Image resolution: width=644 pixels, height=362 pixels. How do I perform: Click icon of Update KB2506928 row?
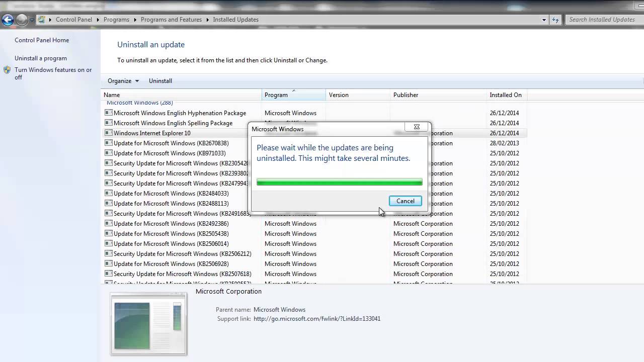108,263
